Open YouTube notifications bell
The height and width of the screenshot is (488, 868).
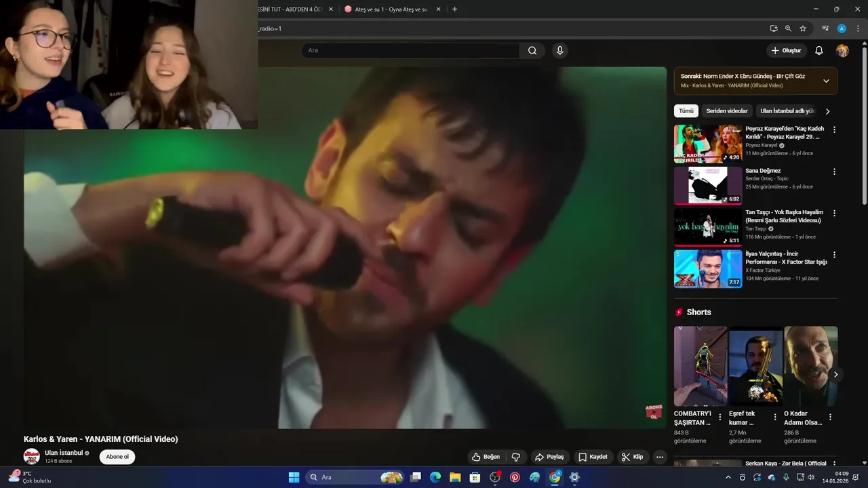click(818, 51)
